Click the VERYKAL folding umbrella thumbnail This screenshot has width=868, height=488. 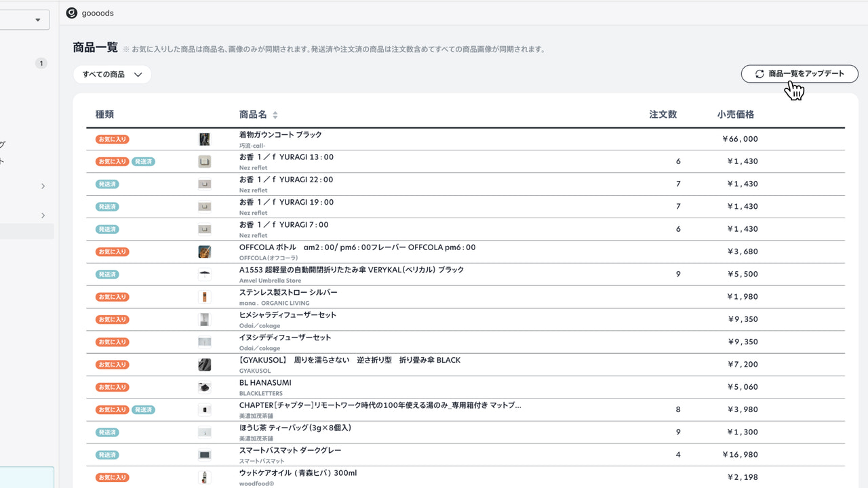pos(204,274)
